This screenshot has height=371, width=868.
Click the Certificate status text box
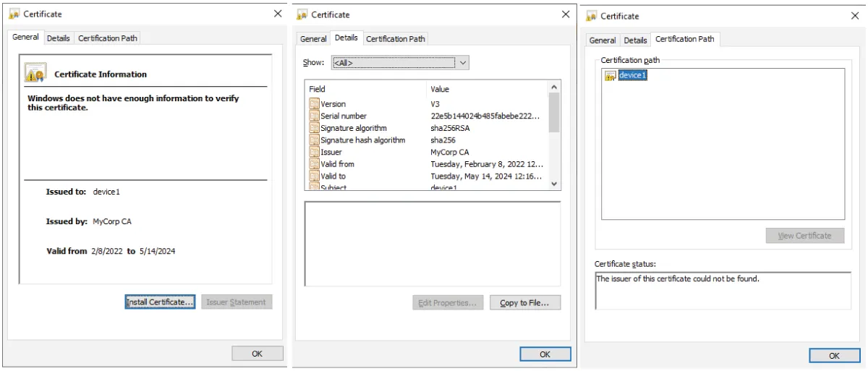coord(723,291)
